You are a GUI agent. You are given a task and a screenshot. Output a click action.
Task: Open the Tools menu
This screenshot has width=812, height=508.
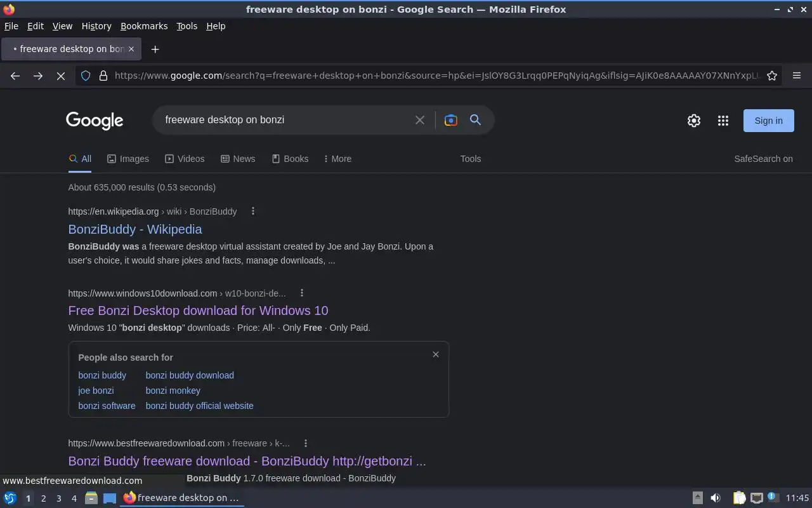187,26
